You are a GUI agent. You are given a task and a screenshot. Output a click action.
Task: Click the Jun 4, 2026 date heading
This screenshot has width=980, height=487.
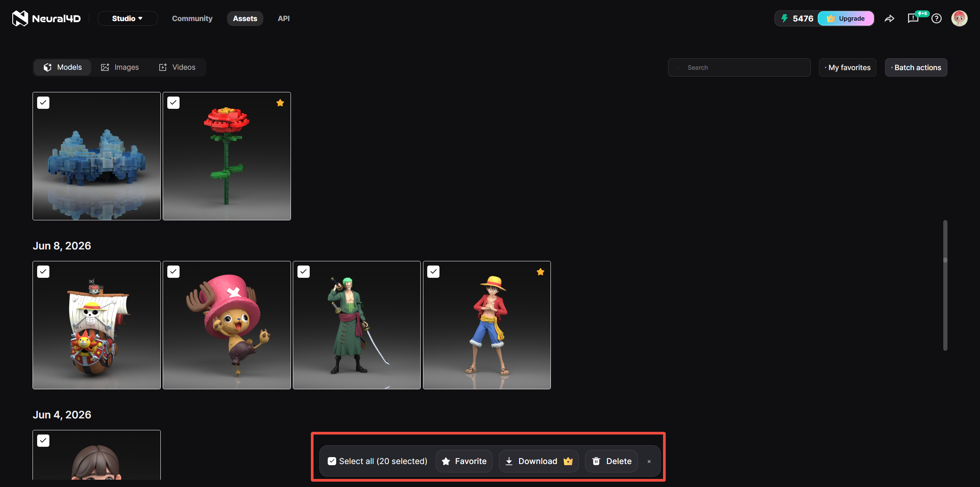[62, 415]
